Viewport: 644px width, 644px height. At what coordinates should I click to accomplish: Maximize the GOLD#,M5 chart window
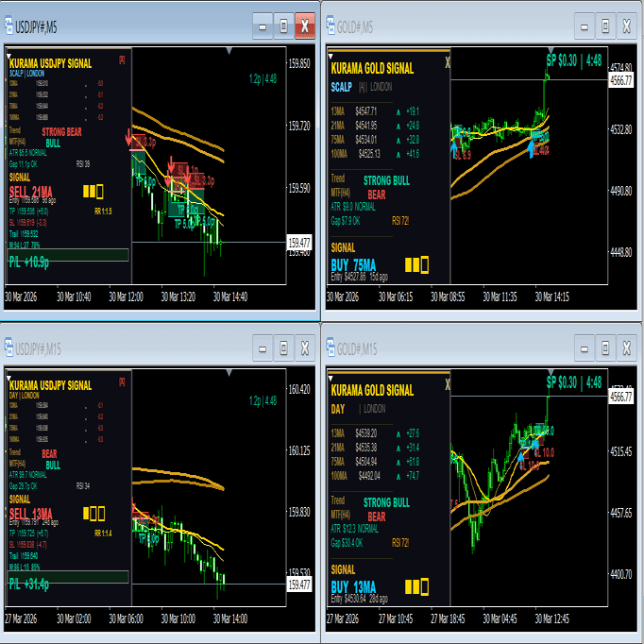(x=605, y=26)
